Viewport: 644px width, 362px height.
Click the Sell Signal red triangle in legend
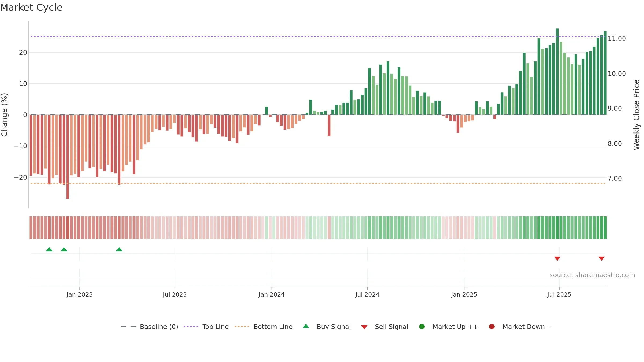point(364,327)
